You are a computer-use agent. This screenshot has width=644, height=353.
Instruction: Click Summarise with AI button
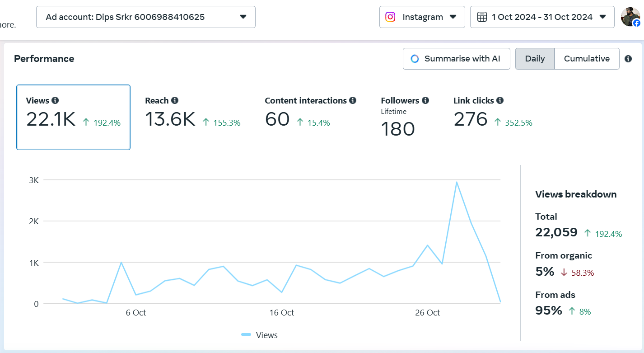456,59
